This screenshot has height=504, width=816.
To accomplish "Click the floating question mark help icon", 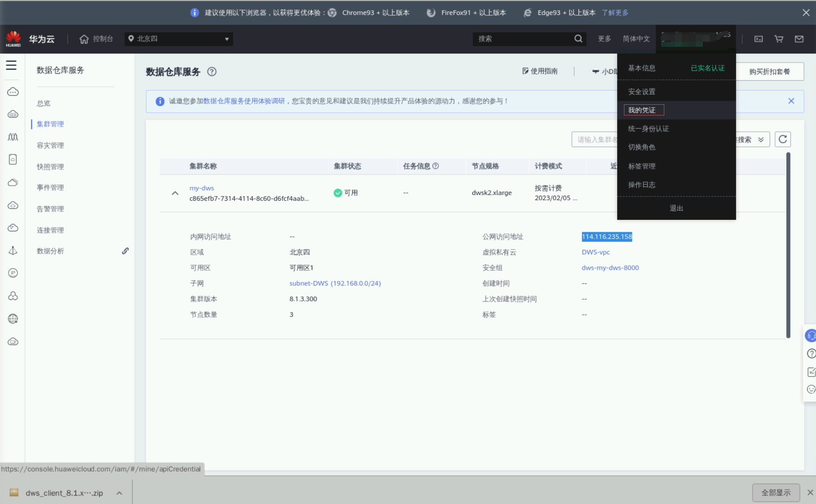I will [x=811, y=354].
